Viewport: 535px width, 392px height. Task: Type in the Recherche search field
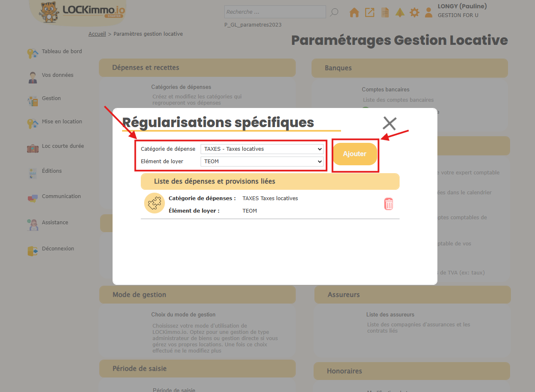point(275,12)
